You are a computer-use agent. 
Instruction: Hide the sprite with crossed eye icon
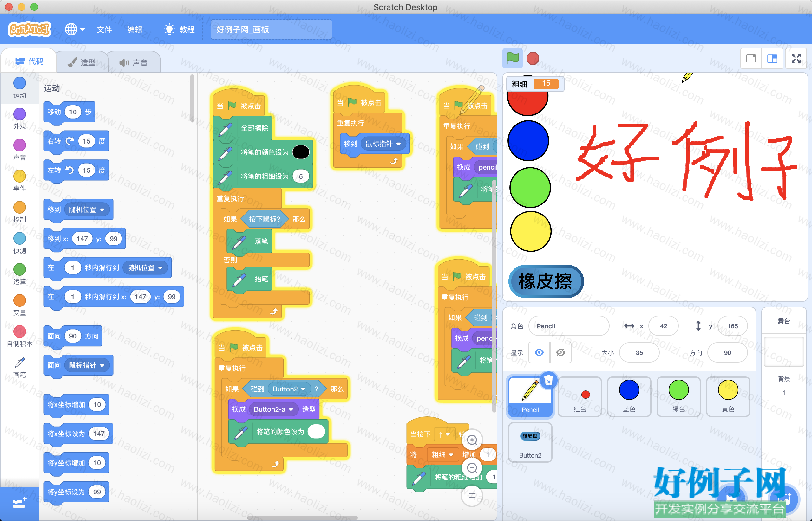click(561, 352)
